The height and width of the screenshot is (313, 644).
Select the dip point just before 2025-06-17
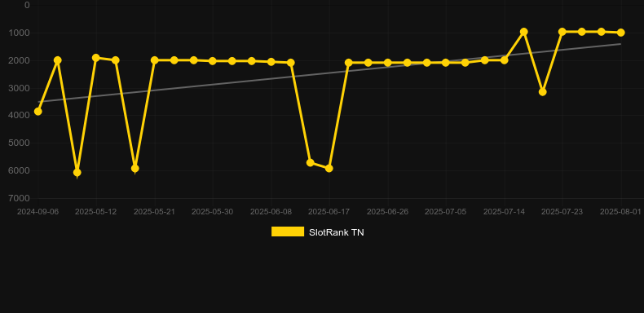pos(310,163)
